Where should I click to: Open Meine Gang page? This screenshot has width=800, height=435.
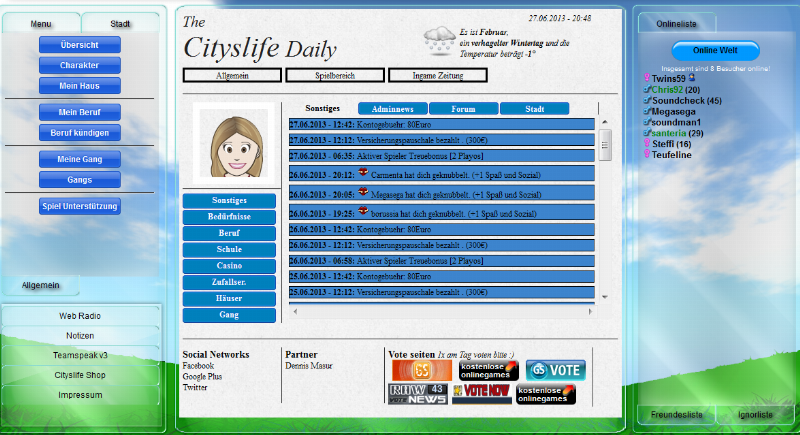click(x=80, y=159)
